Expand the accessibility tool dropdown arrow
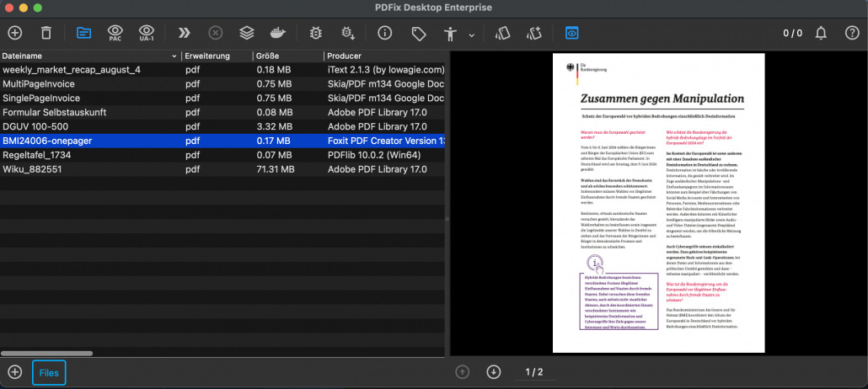 (x=471, y=35)
